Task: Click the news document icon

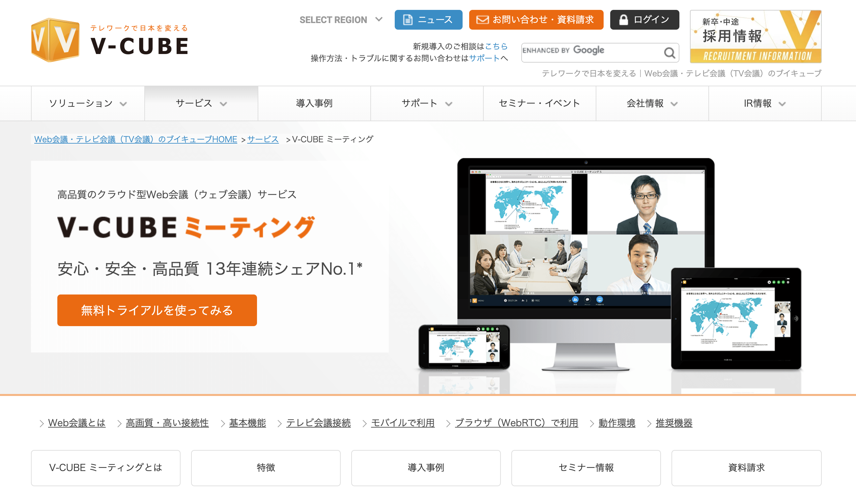Action: click(x=407, y=20)
